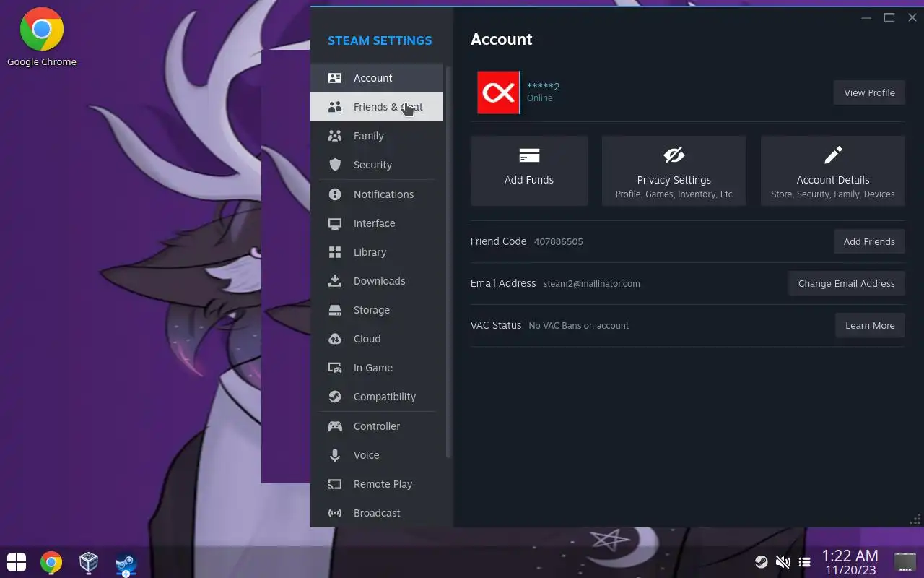Minimize the Steam Settings window
The width and height of the screenshot is (924, 578).
coord(866,17)
